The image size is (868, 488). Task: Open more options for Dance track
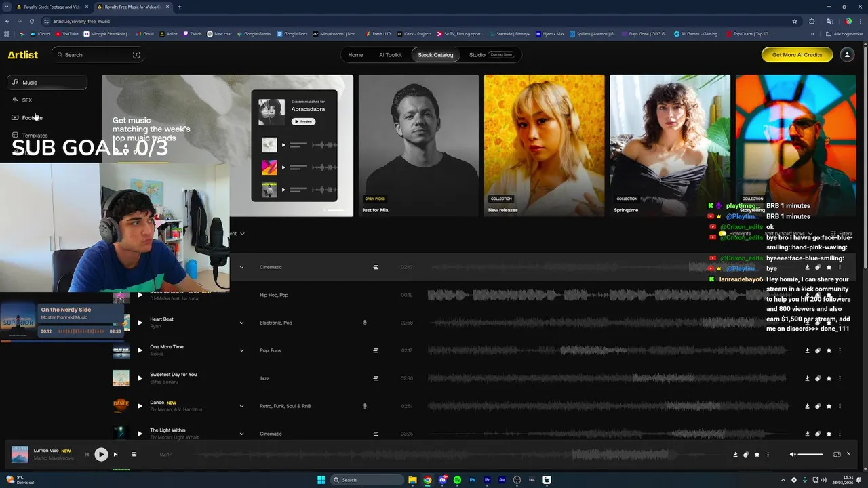(x=840, y=406)
